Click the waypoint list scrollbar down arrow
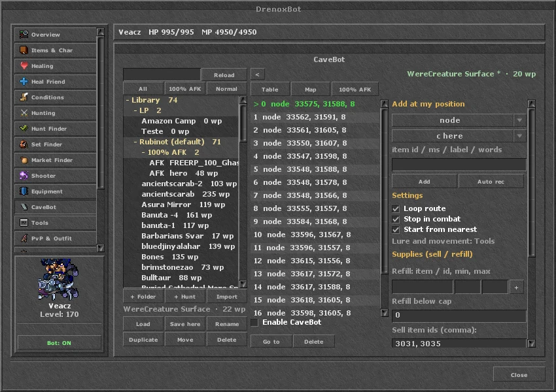The width and height of the screenshot is (556, 392). coord(385,313)
